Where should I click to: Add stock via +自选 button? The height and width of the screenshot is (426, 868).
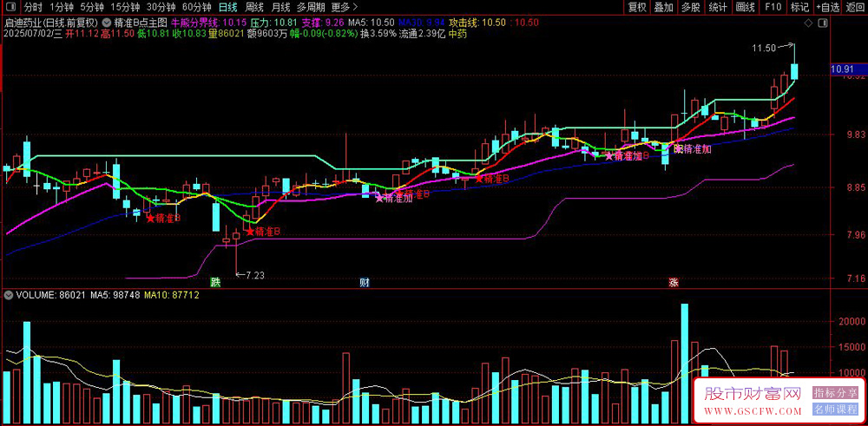pyautogui.click(x=827, y=7)
